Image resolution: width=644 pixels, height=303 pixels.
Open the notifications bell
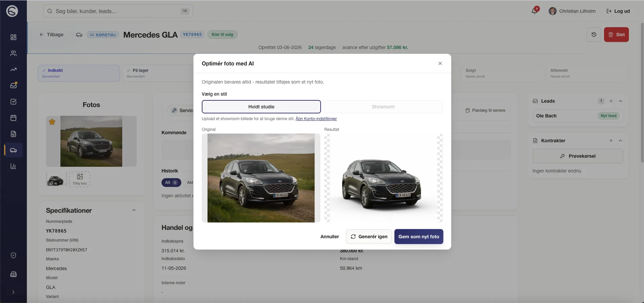pyautogui.click(x=534, y=11)
